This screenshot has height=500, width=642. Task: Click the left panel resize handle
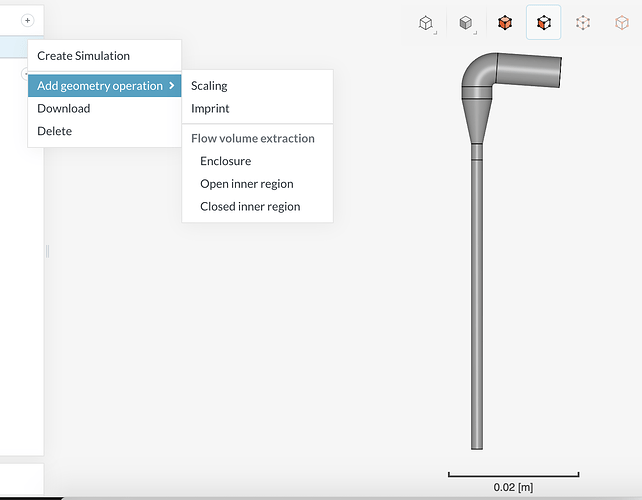click(x=47, y=251)
